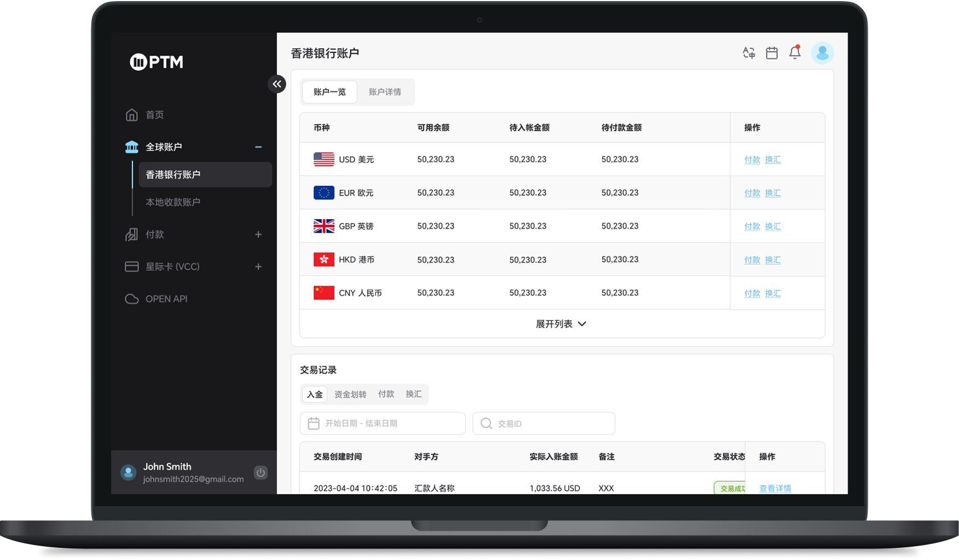This screenshot has width=959, height=560.
Task: Click the PTM logo
Action: click(x=157, y=62)
